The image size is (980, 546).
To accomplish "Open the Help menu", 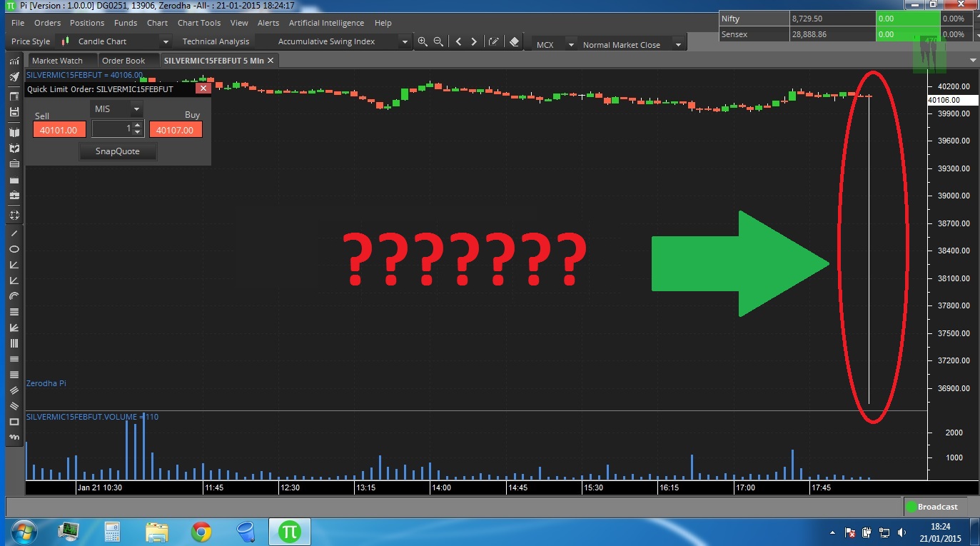I will pyautogui.click(x=383, y=23).
